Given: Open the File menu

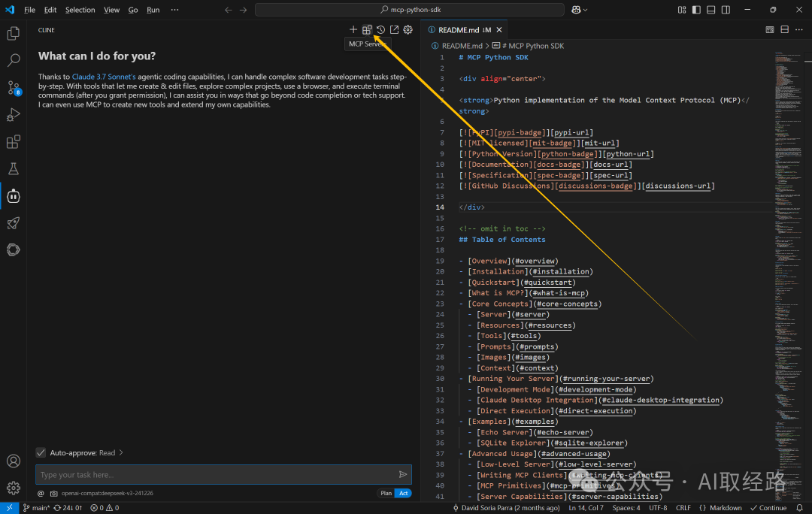Looking at the screenshot, I should click(x=29, y=10).
